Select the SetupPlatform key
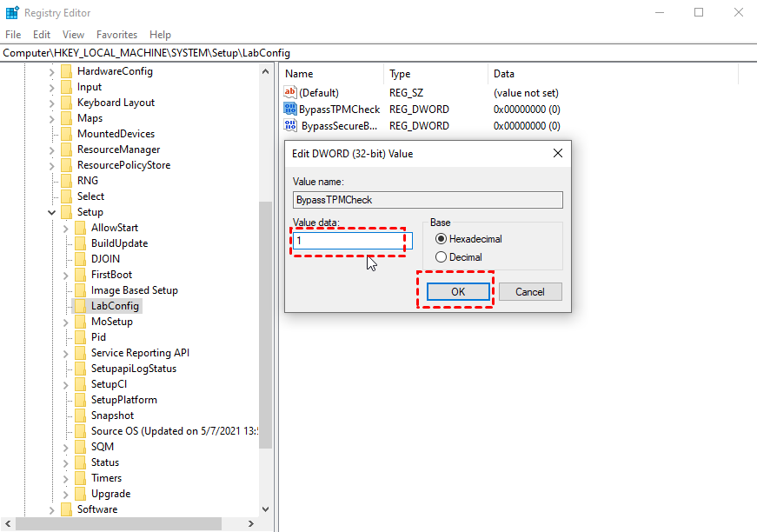Screen dimensions: 757x532 click(x=124, y=400)
